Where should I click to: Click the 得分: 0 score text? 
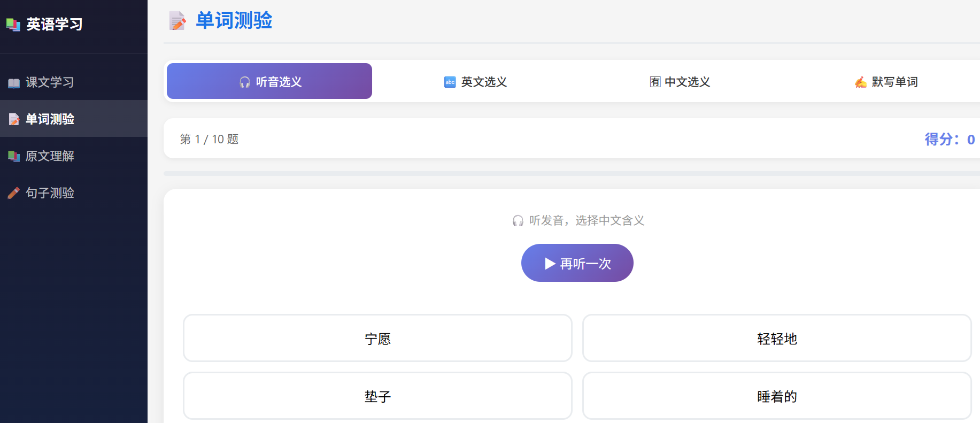pos(950,139)
